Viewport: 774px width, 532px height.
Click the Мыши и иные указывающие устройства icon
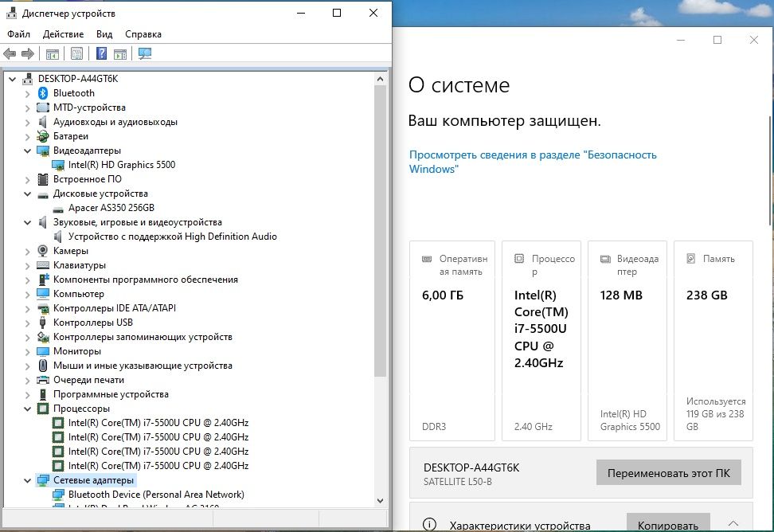pyautogui.click(x=43, y=366)
